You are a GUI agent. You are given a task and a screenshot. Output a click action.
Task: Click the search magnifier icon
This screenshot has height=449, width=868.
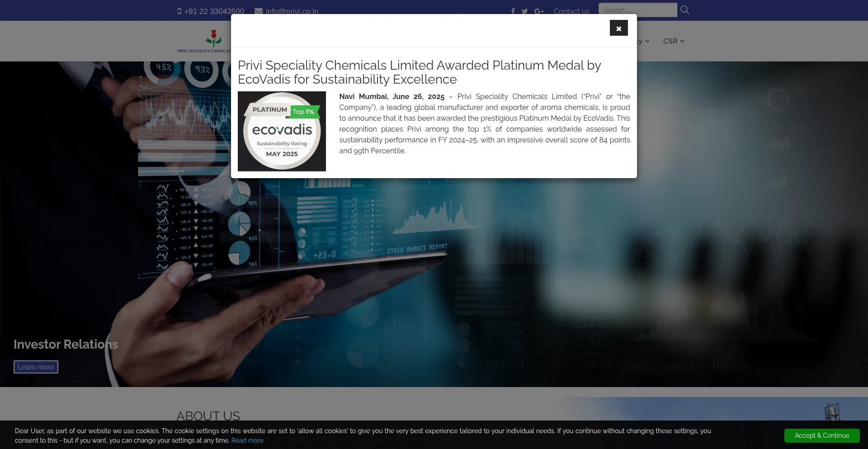pos(684,10)
